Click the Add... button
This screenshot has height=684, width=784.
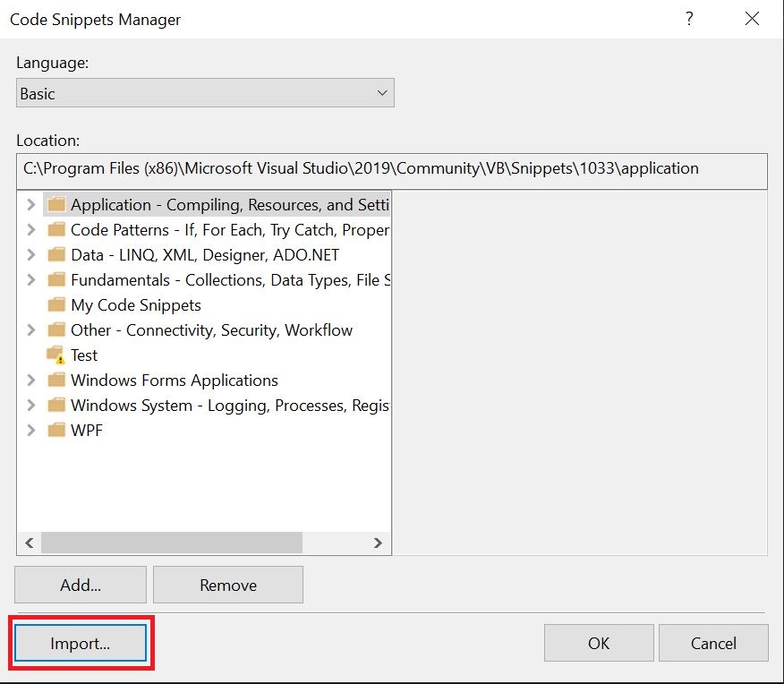[x=81, y=585]
